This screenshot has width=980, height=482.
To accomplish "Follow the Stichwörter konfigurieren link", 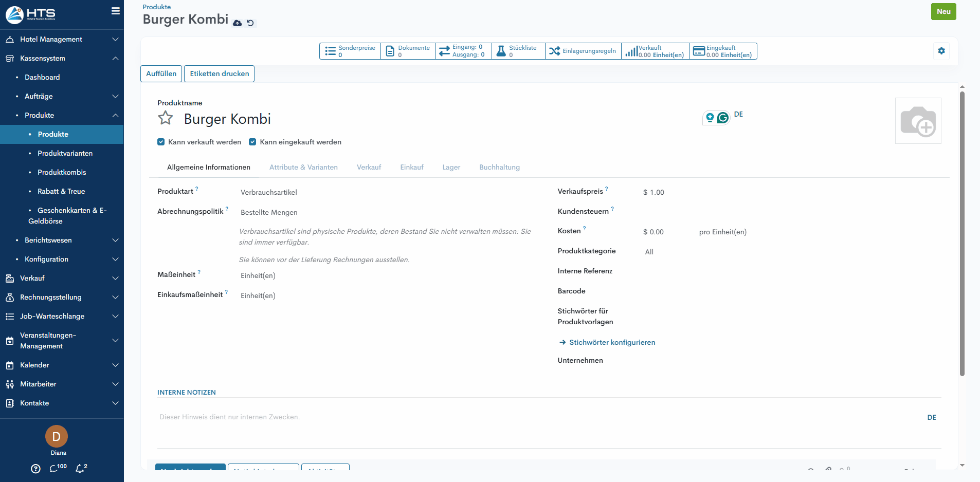I will (612, 342).
